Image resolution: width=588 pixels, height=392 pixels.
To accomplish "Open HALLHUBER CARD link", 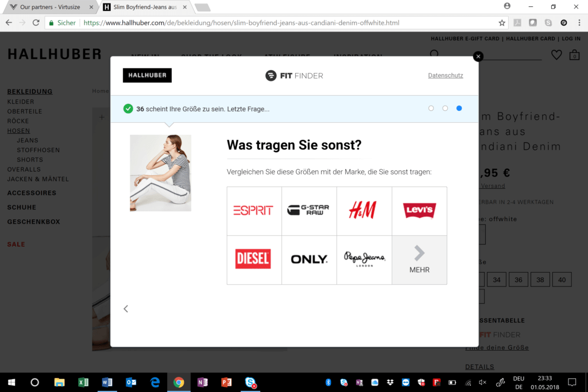I will (x=530, y=38).
